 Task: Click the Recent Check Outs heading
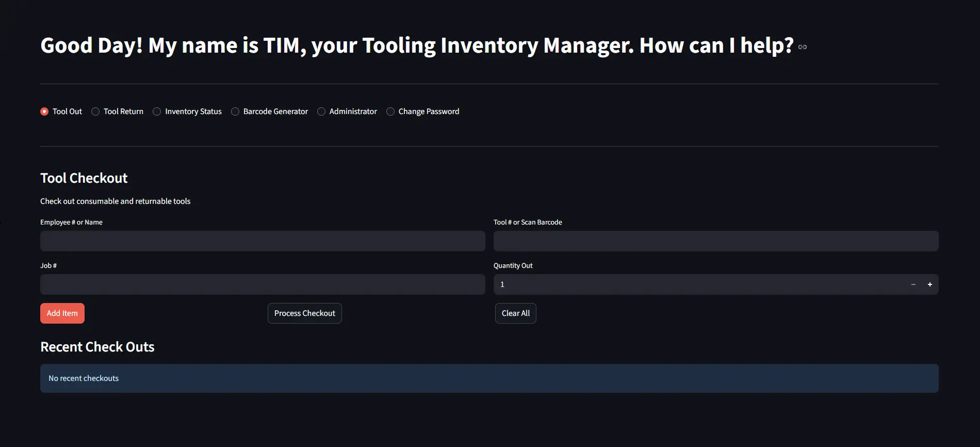pos(97,347)
